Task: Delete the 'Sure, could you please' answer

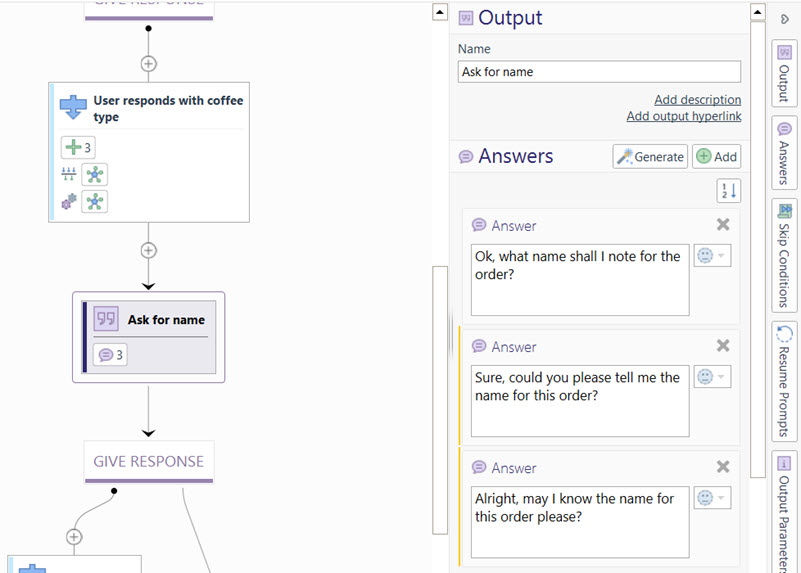Action: pos(723,346)
